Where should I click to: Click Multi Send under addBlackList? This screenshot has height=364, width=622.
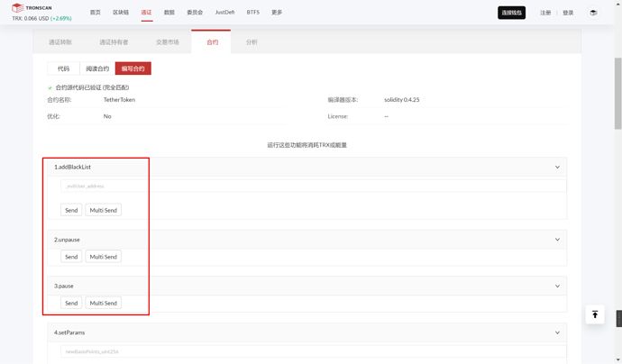pos(104,210)
